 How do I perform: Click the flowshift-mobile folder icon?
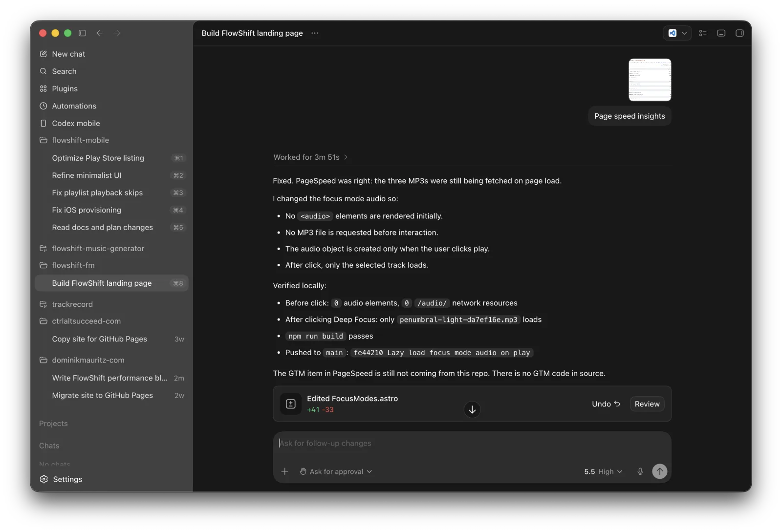pos(43,140)
